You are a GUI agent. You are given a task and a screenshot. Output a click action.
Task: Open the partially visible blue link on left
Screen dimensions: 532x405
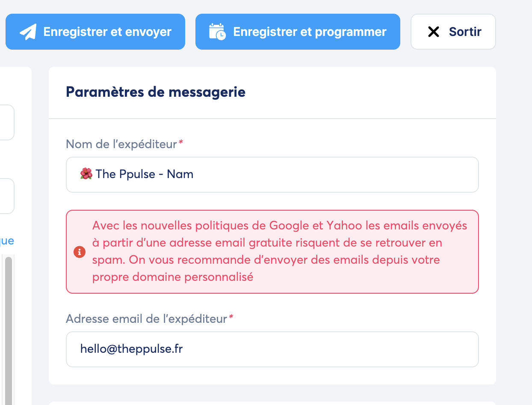[7, 241]
